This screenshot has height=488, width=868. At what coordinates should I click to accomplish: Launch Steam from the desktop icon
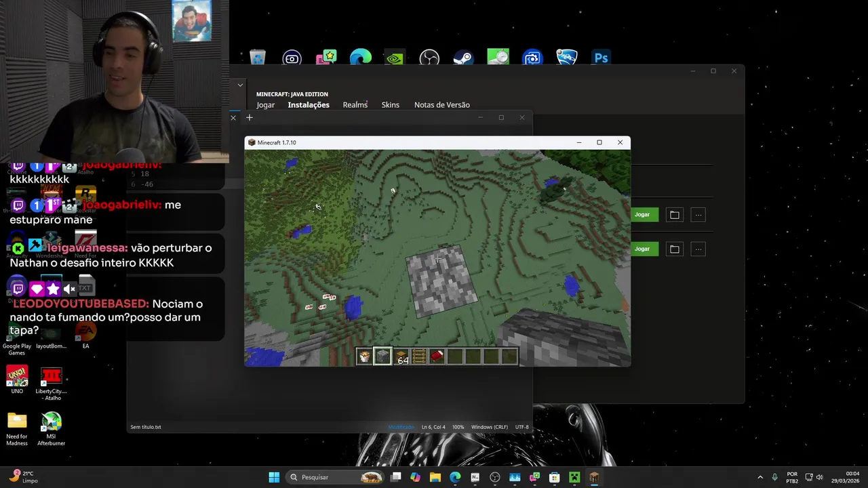pyautogui.click(x=463, y=58)
